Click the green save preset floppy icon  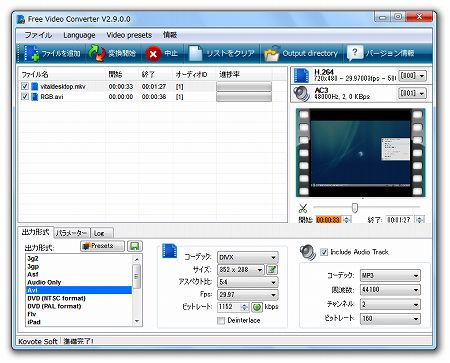tap(135, 246)
